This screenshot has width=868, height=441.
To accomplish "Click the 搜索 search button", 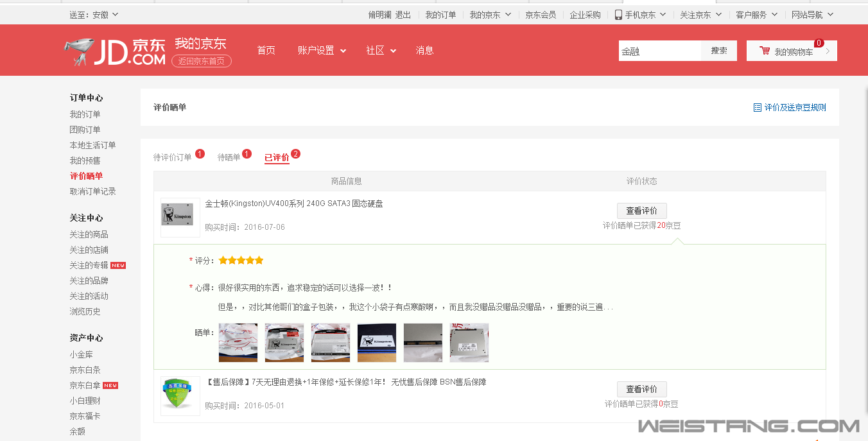I will click(x=719, y=51).
